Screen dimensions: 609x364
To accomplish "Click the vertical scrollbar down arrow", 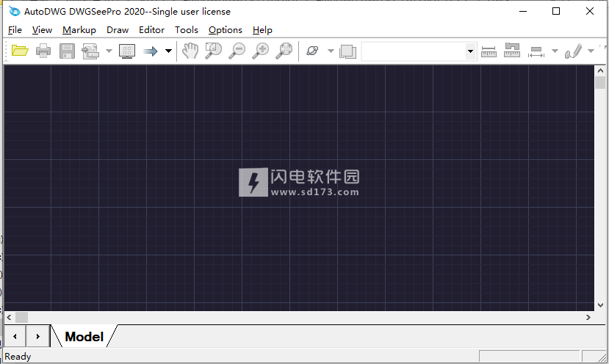I will [x=600, y=305].
